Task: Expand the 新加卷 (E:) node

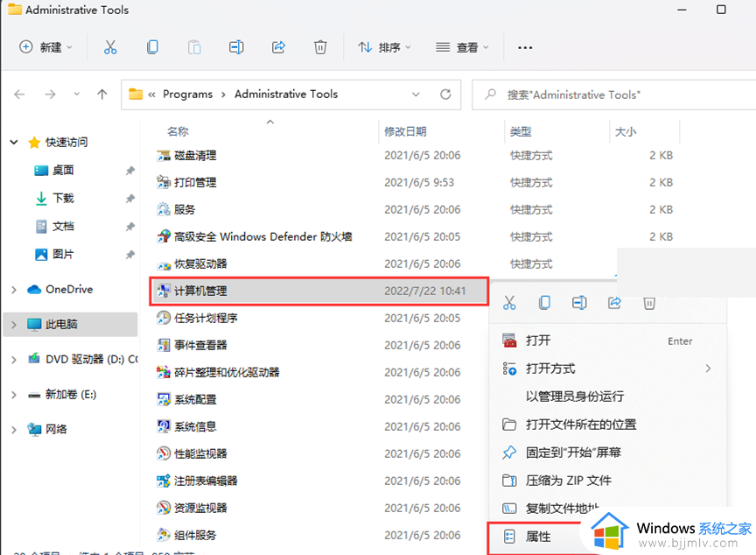Action: (14, 395)
